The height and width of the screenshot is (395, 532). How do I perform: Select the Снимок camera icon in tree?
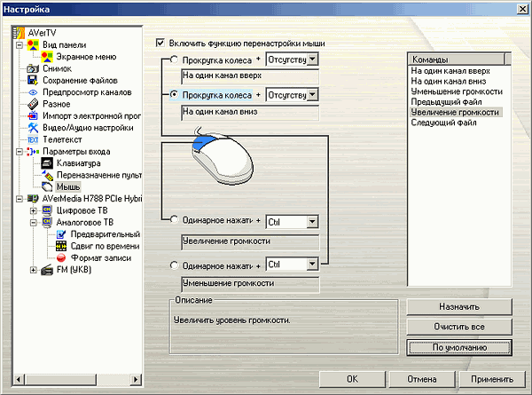33,68
